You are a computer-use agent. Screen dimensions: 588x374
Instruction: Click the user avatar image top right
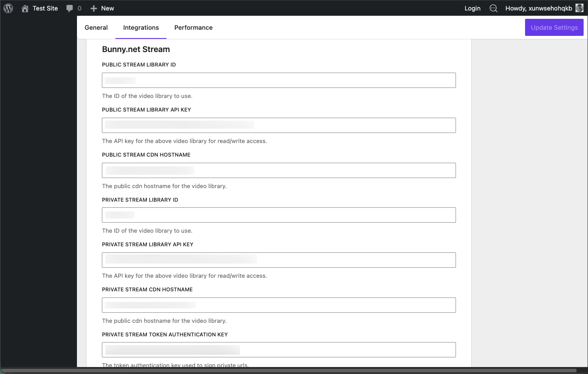(579, 8)
